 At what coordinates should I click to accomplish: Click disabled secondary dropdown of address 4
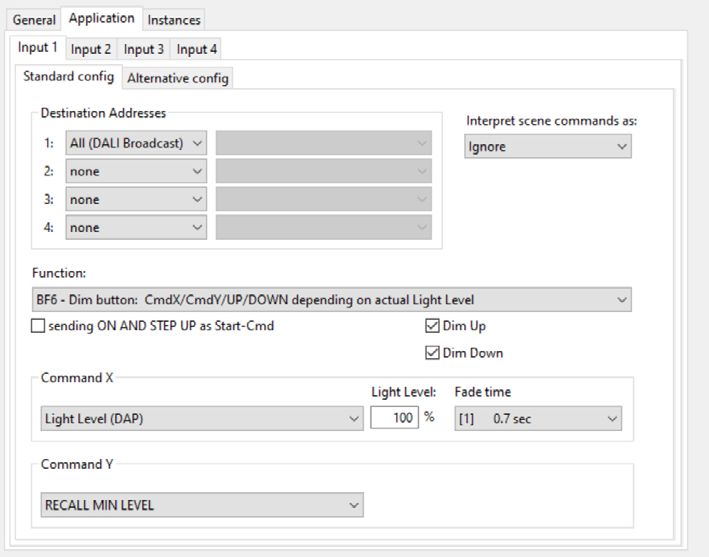(323, 227)
